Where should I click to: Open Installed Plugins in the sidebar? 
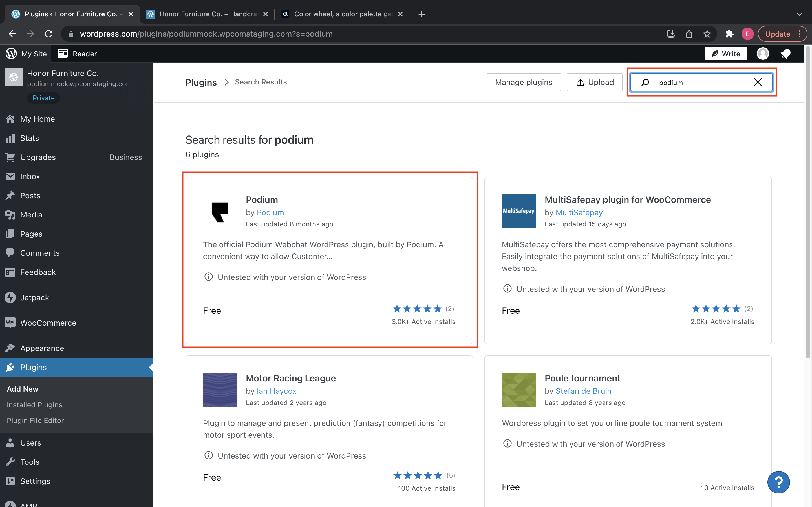point(34,405)
